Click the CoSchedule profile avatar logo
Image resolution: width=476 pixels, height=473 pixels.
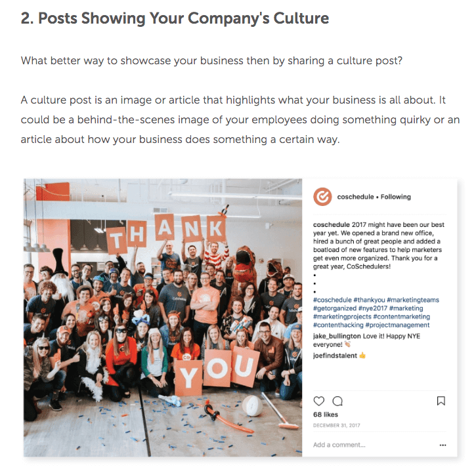[322, 196]
